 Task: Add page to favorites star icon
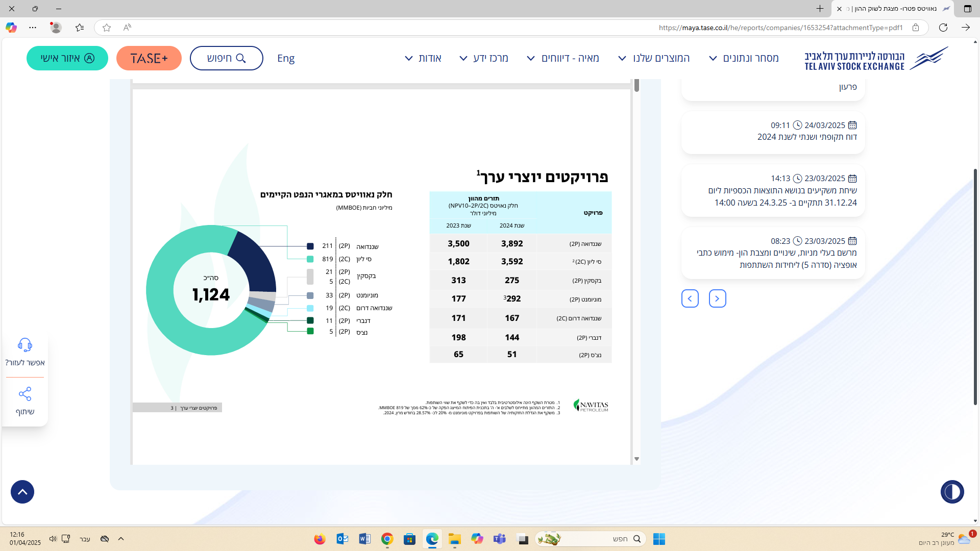pyautogui.click(x=107, y=28)
